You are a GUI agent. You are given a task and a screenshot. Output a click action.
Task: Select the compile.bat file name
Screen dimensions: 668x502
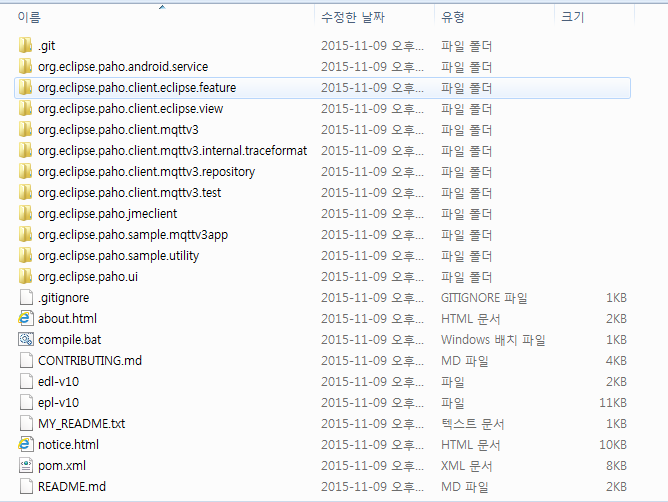click(69, 340)
